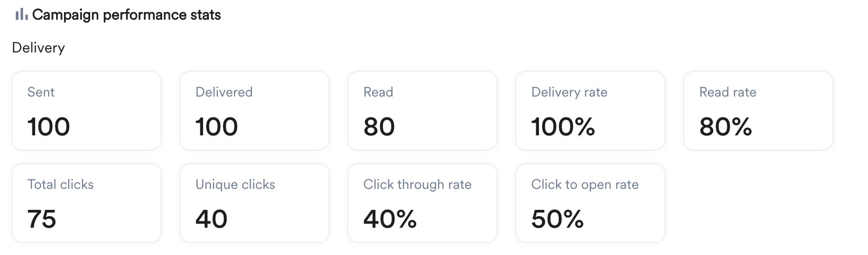Click the Total clicks value 75
Viewport: 868px width, 255px height.
click(x=42, y=219)
